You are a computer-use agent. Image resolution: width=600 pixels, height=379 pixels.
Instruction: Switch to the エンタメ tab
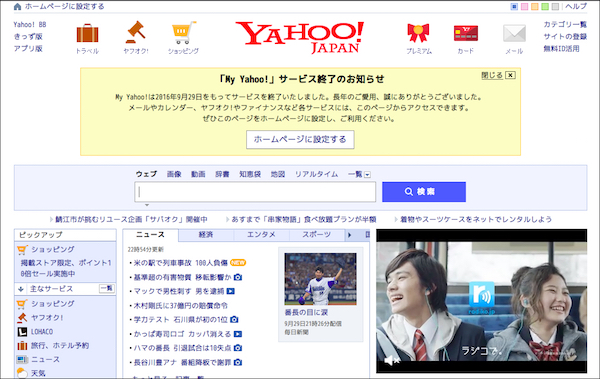point(261,235)
